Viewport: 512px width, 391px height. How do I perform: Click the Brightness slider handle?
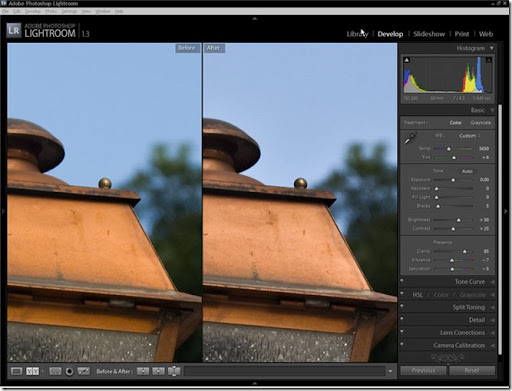click(459, 220)
